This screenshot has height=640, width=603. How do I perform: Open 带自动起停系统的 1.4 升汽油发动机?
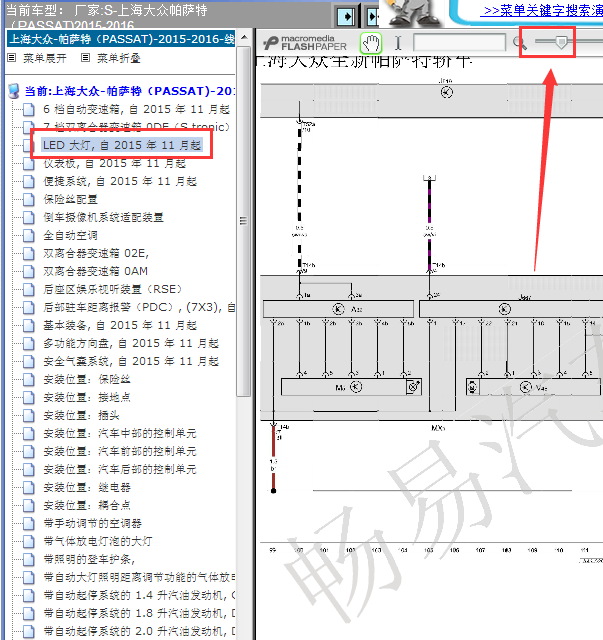[x=139, y=595]
